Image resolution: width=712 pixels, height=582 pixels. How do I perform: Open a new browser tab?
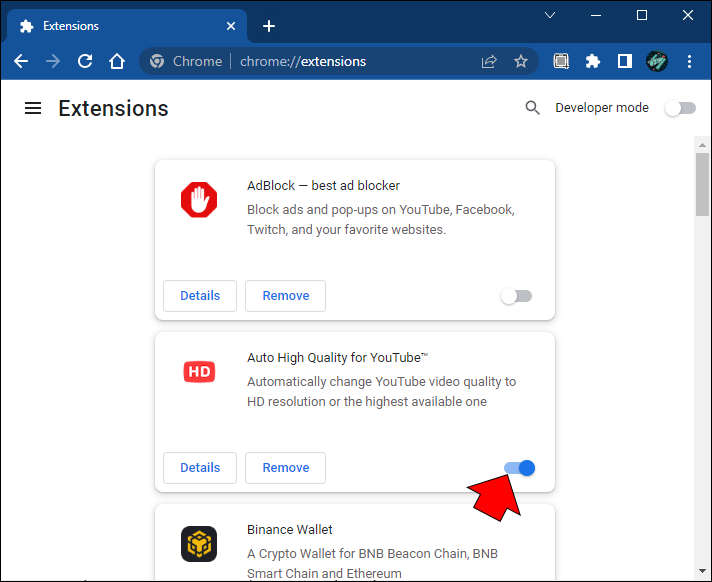pyautogui.click(x=268, y=26)
